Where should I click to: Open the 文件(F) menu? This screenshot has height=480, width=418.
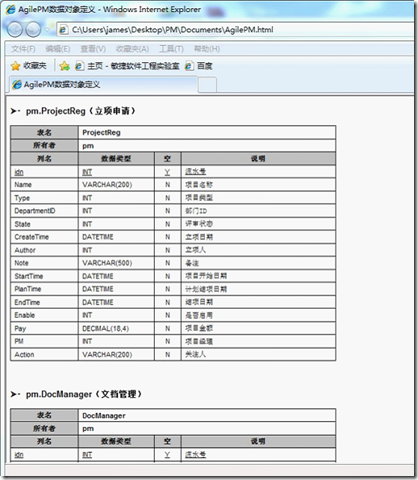tap(23, 49)
